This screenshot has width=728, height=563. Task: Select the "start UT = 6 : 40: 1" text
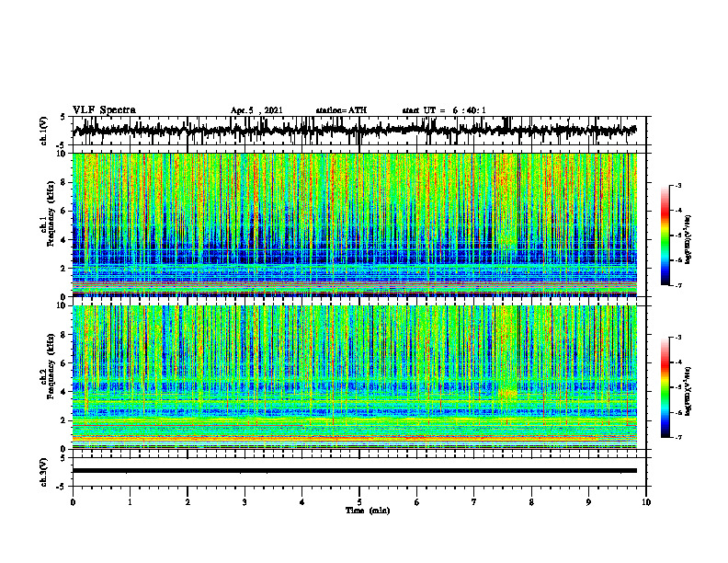pyautogui.click(x=444, y=110)
